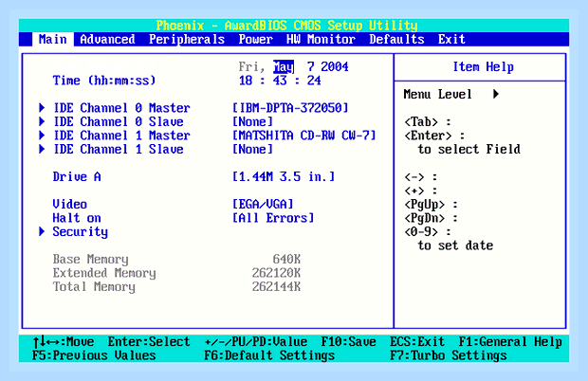Click the Extended Memory 262120K value
Screen dimensions: 588x381
click(276, 273)
